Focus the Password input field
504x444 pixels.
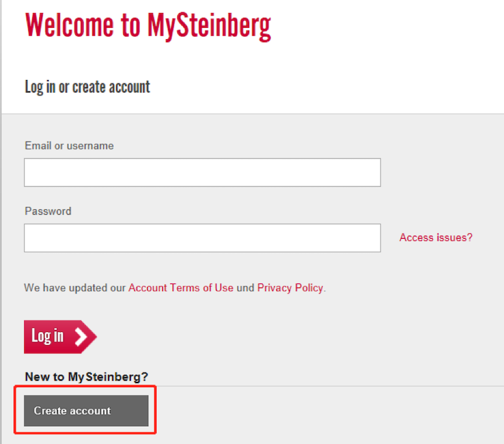pos(202,238)
